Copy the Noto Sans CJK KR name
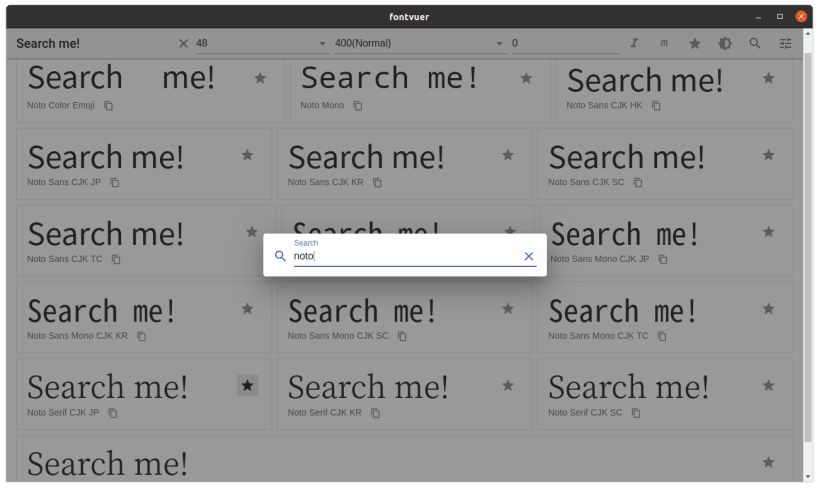 (377, 182)
